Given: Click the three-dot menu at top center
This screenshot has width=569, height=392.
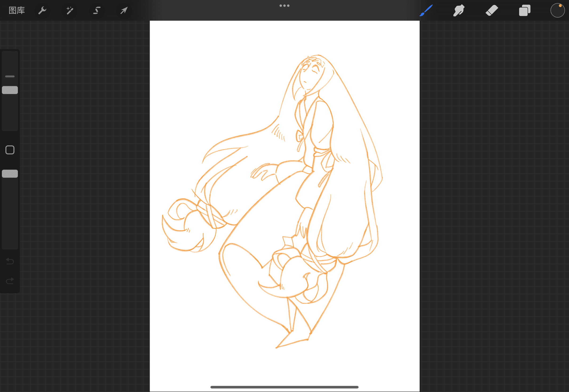Looking at the screenshot, I should click(x=284, y=6).
